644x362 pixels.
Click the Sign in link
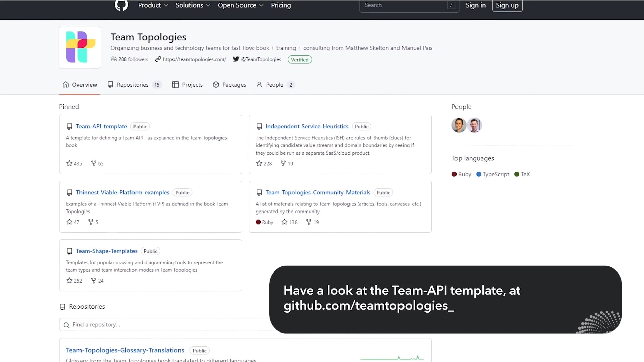(475, 5)
